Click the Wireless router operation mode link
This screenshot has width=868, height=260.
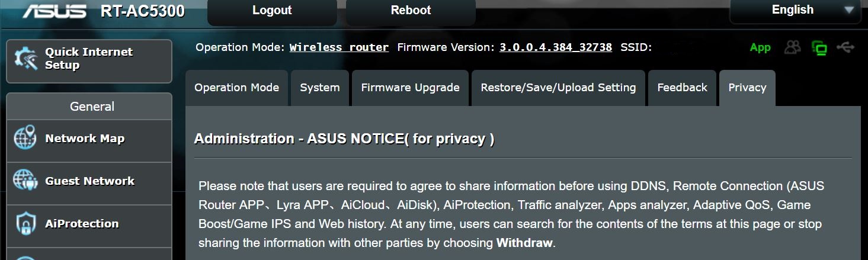339,47
